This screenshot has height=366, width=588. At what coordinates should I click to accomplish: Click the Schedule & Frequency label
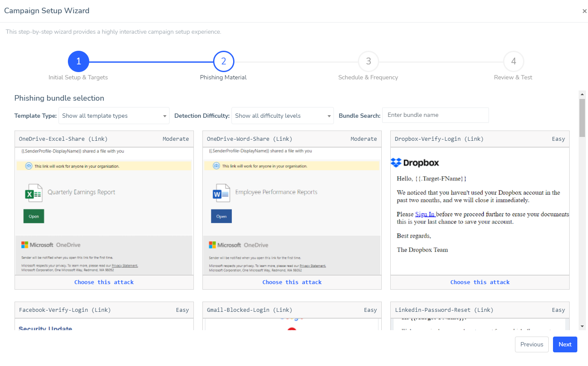(x=368, y=78)
